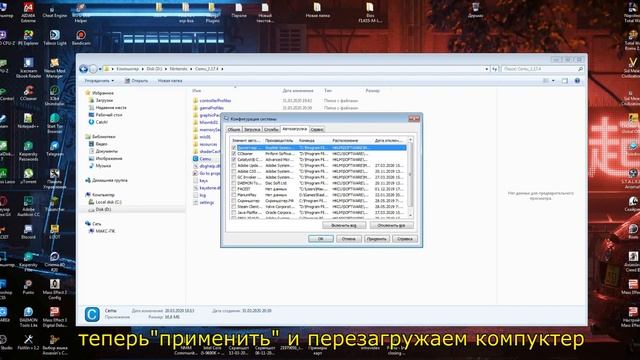Click the Справка button
Image resolution: width=640 pixels, height=360 pixels.
pos(405,239)
